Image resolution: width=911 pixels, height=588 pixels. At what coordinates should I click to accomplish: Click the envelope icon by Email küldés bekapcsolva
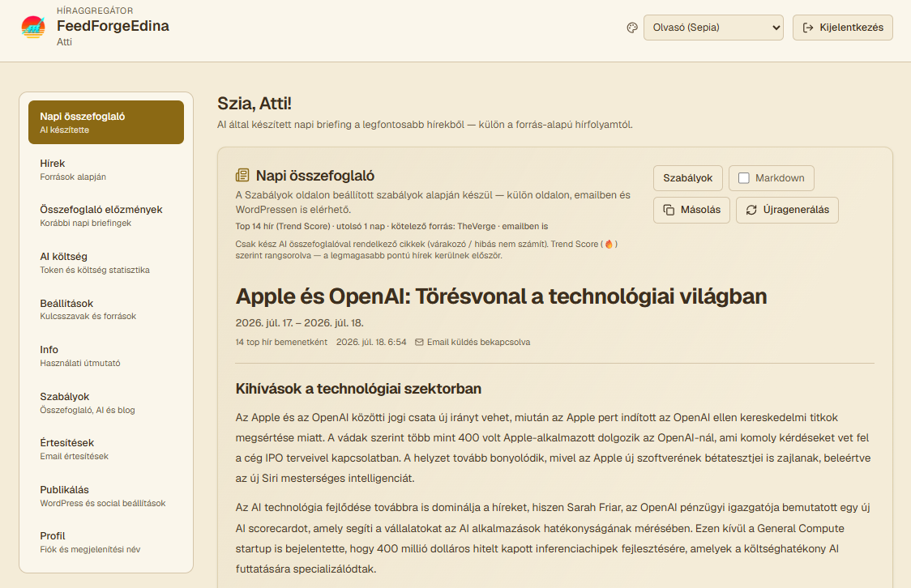coord(420,343)
